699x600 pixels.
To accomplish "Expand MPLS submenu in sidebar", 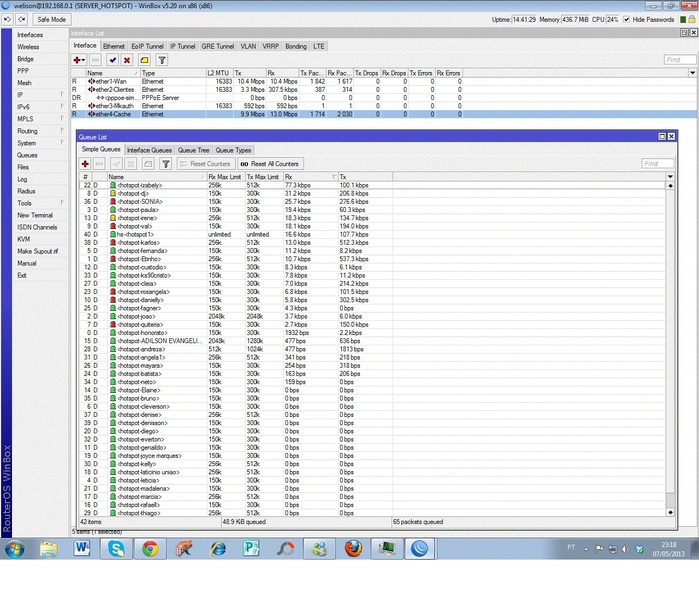I will coord(40,119).
